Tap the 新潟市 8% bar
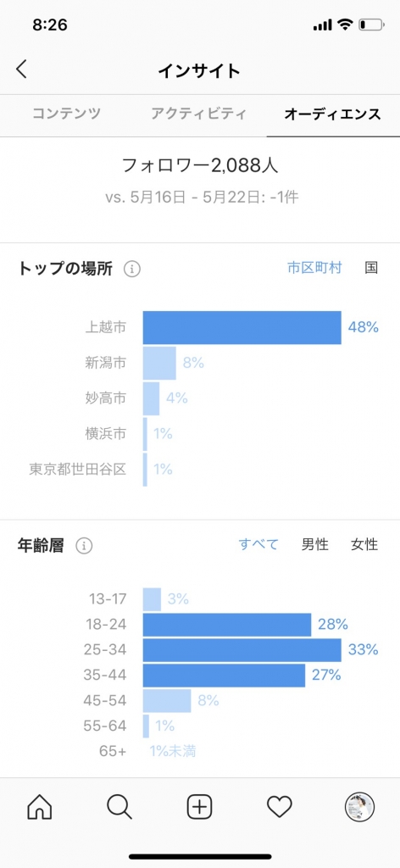This screenshot has height=868, width=400. coord(159,363)
